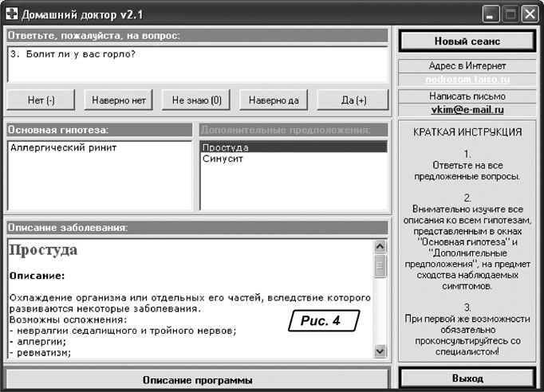Screen dimensions: 544x392
Task: Select Аллергический ринит in main hypothesis list
Action: point(63,148)
